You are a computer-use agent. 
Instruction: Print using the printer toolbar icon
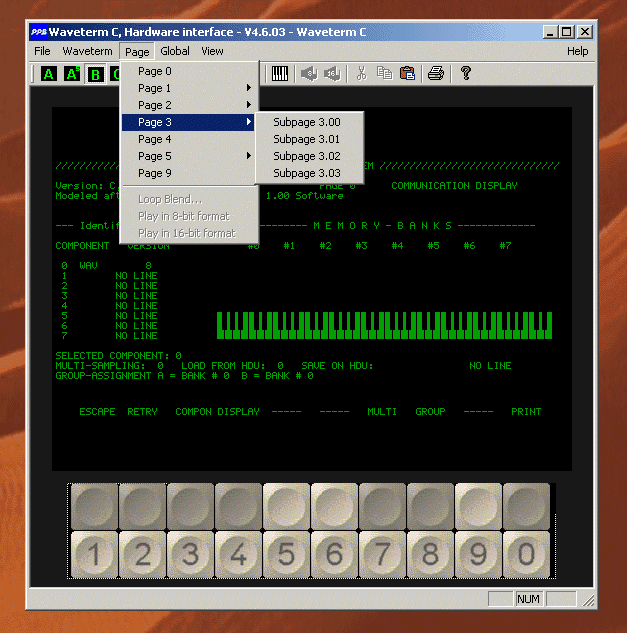(436, 73)
